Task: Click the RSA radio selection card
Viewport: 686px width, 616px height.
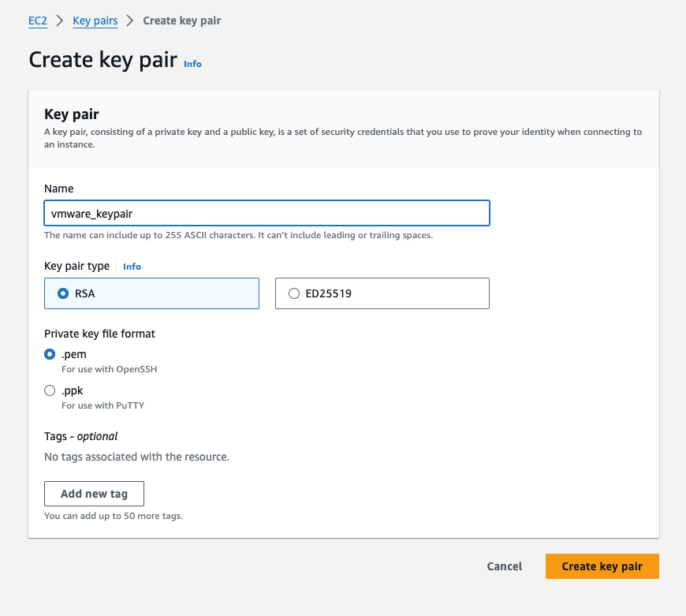Action: click(x=151, y=293)
